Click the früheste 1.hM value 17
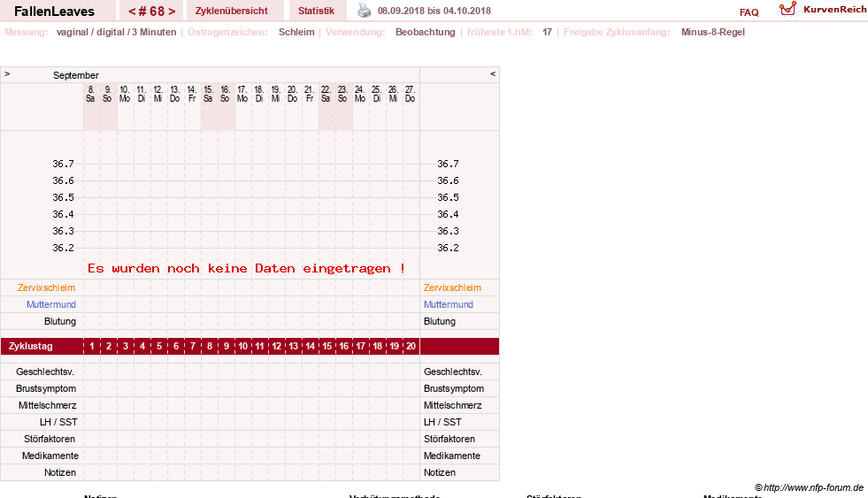The image size is (868, 498). click(547, 32)
